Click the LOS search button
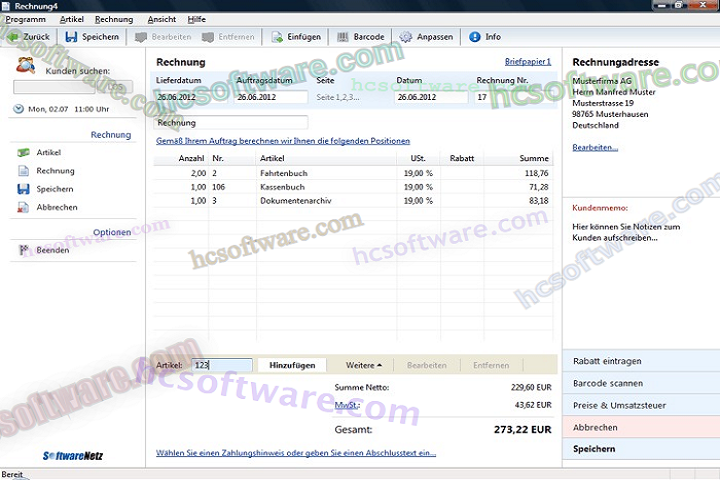Image resolution: width=720 pixels, height=480 pixels. click(x=115, y=87)
